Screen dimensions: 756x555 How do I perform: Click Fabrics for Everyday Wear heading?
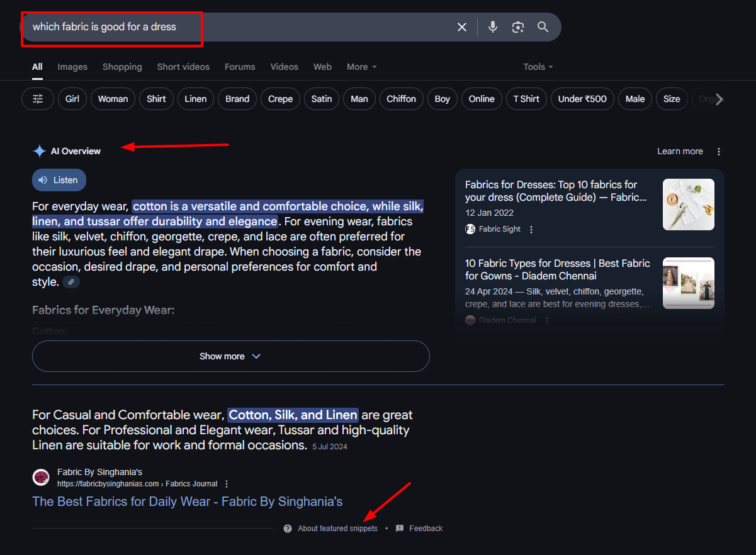point(103,310)
